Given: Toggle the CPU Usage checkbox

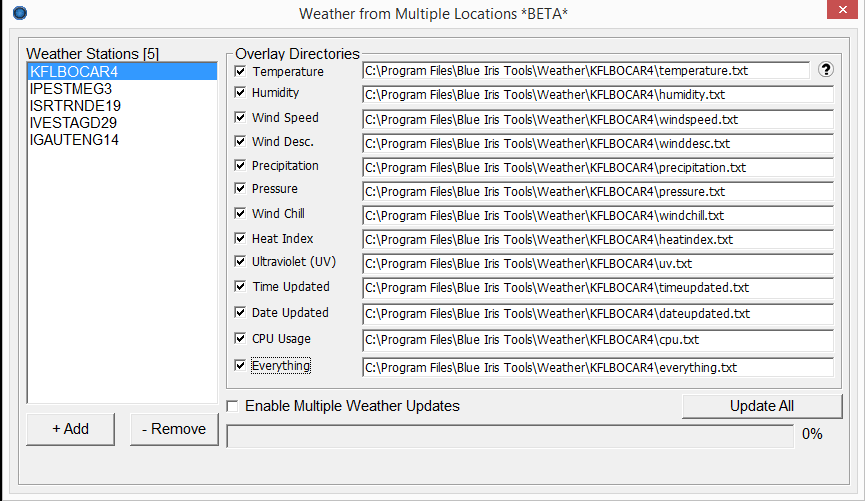Looking at the screenshot, I should (x=240, y=338).
